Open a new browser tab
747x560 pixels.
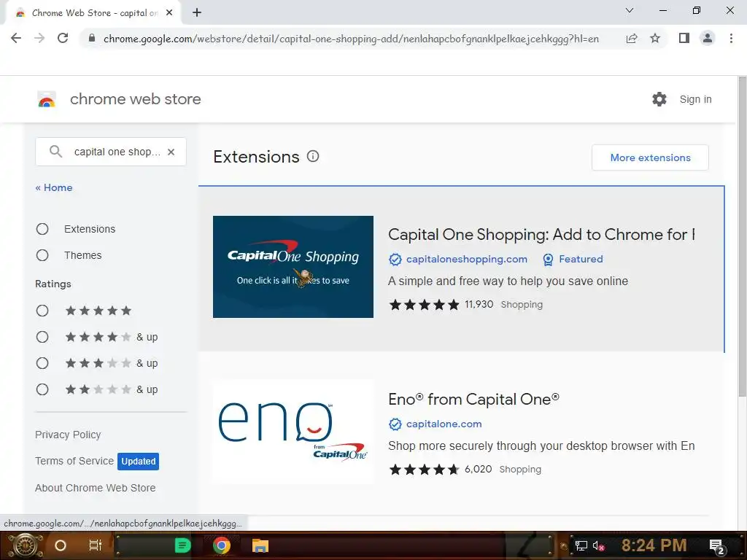coord(197,13)
